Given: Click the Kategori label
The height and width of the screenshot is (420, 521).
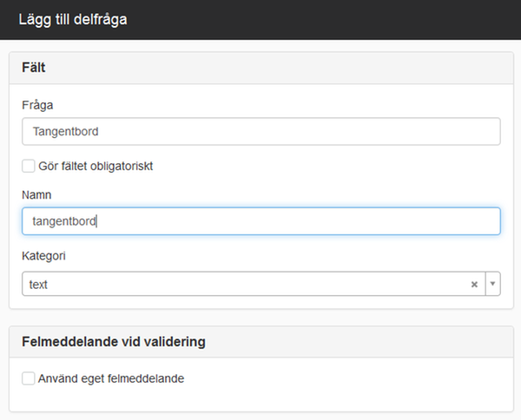Looking at the screenshot, I should click(43, 256).
